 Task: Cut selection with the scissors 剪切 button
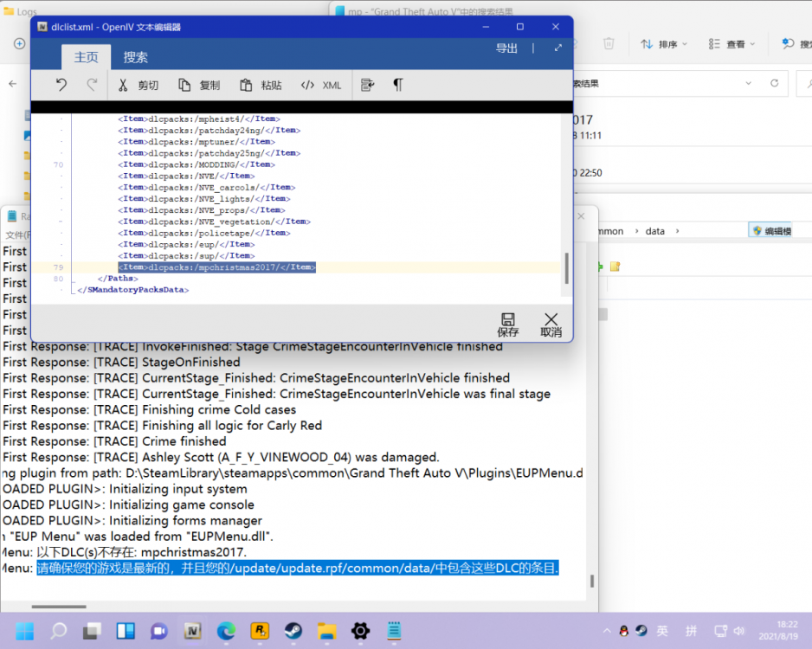pos(138,85)
